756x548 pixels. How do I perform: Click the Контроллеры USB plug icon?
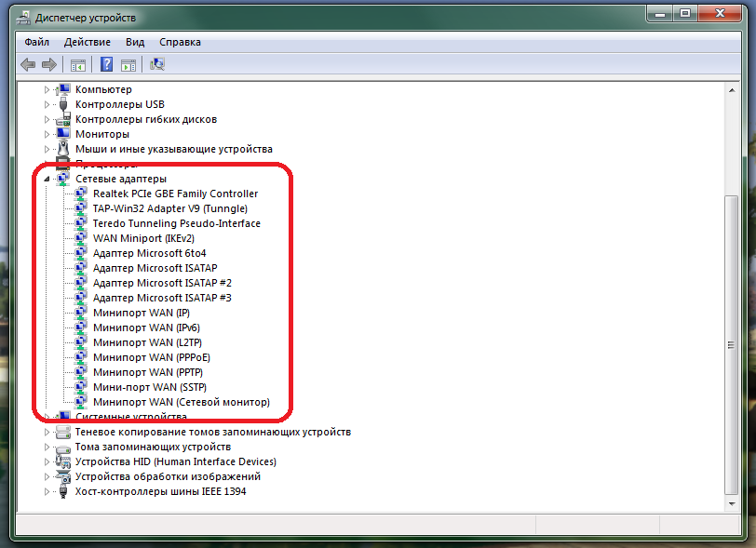click(x=63, y=104)
